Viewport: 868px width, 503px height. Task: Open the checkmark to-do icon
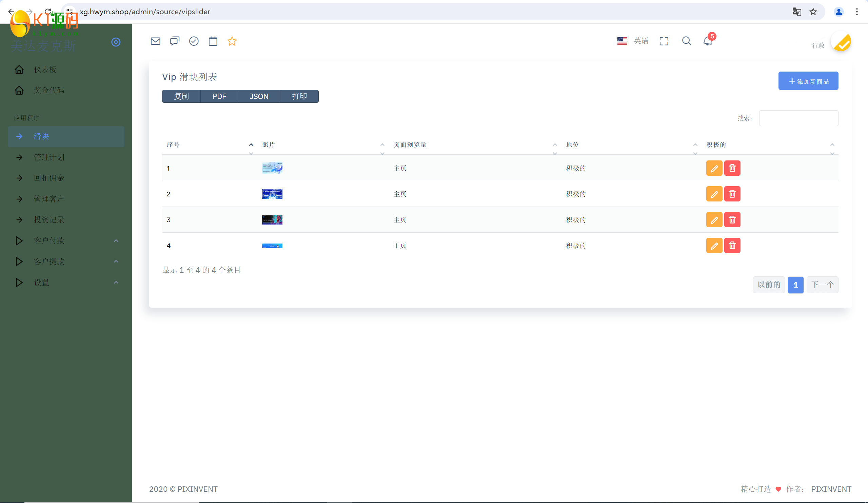194,41
